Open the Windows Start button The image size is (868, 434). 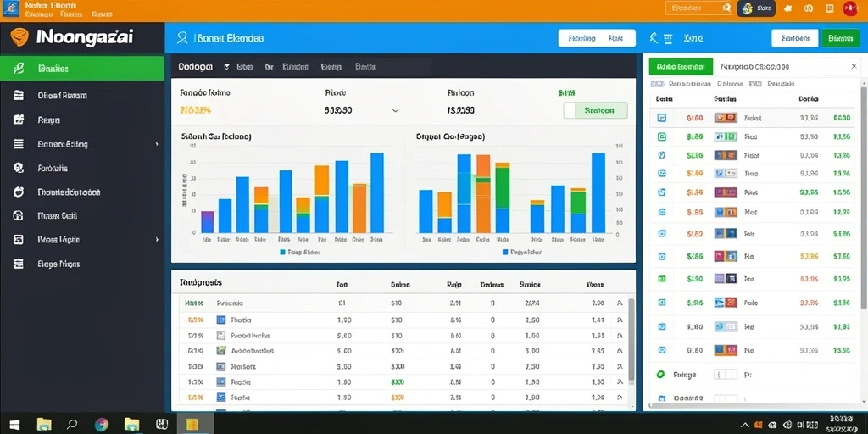pos(15,425)
